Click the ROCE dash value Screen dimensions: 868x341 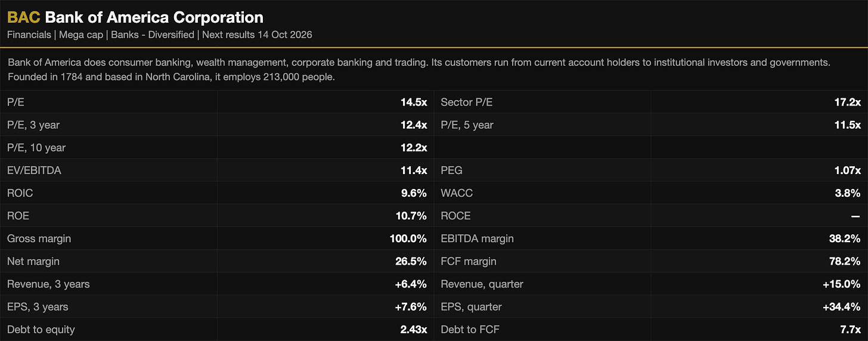pos(855,216)
